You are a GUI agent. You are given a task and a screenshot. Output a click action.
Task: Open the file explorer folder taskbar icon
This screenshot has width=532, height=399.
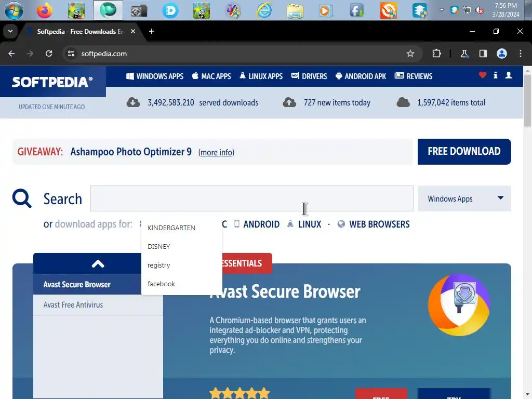tap(295, 10)
